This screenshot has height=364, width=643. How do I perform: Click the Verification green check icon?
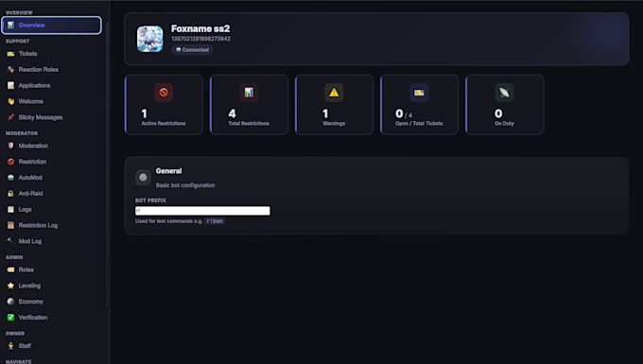[10, 318]
